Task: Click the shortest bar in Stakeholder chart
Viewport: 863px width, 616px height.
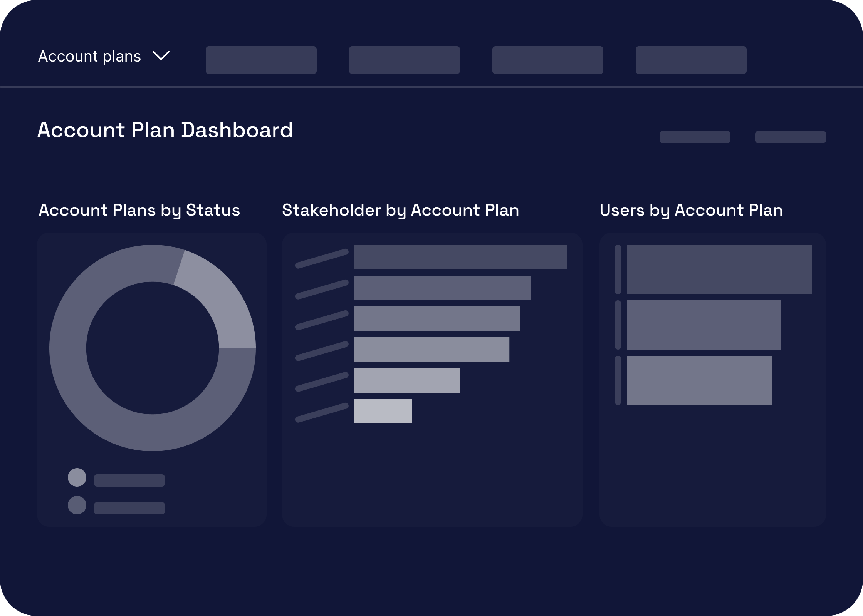Action: (383, 411)
